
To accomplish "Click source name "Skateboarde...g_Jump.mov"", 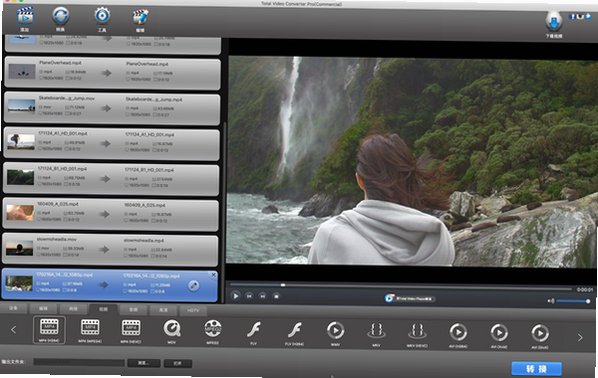I will click(x=67, y=98).
